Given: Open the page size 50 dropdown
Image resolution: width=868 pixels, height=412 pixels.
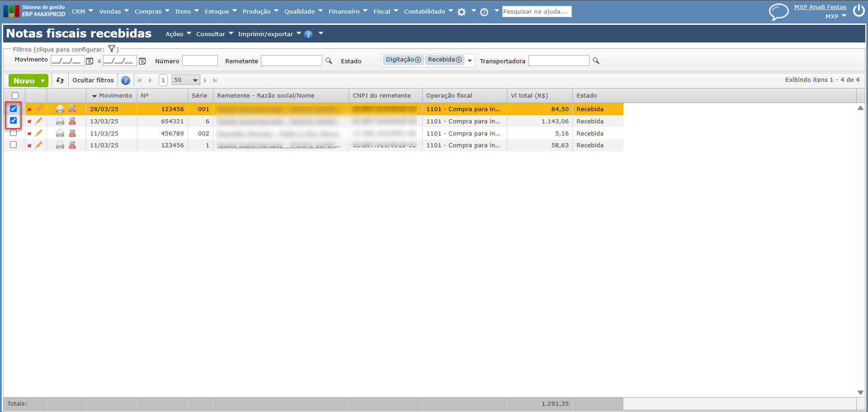Looking at the screenshot, I should coord(186,80).
